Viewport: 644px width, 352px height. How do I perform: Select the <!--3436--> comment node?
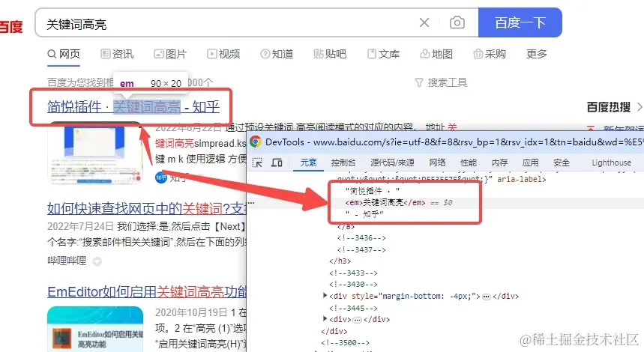pyautogui.click(x=361, y=238)
